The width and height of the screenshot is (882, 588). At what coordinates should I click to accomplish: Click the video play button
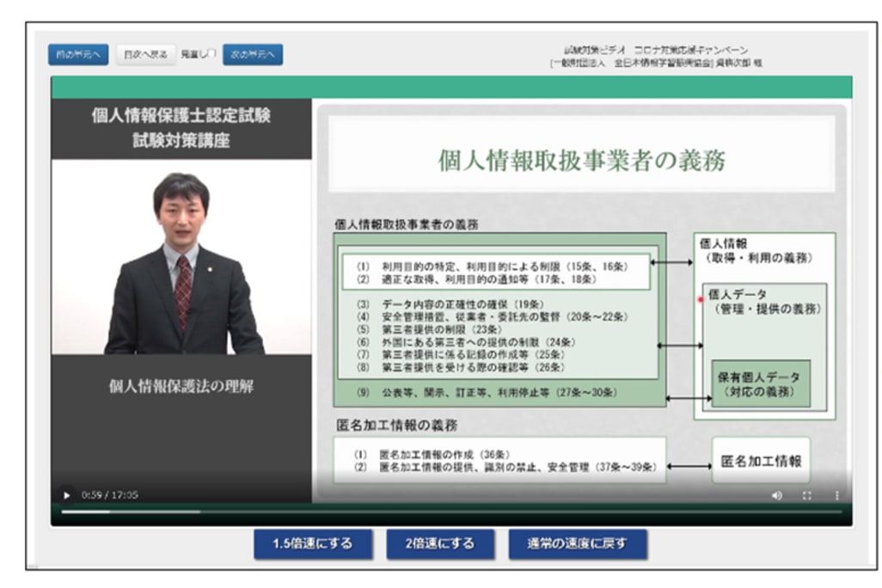coord(67,495)
